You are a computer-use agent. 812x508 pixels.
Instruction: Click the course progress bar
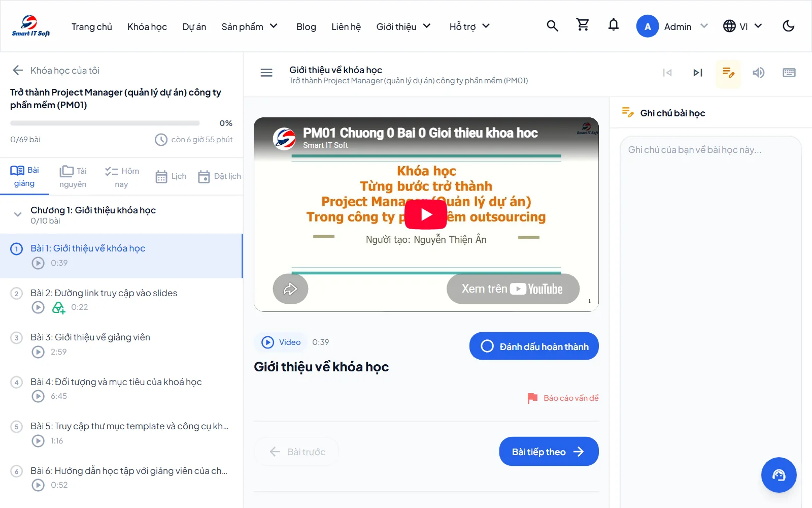[105, 123]
